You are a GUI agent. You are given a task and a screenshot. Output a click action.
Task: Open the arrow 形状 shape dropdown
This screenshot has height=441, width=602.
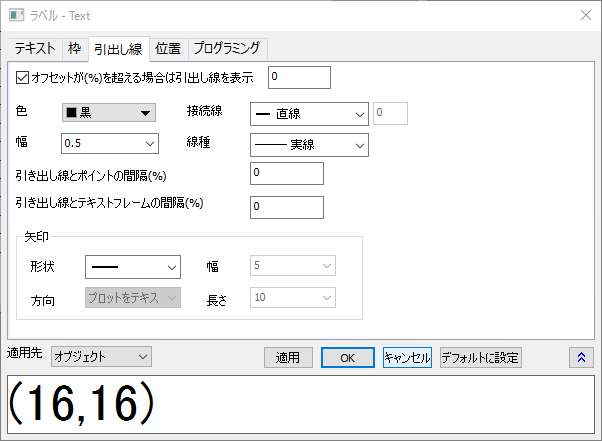133,267
